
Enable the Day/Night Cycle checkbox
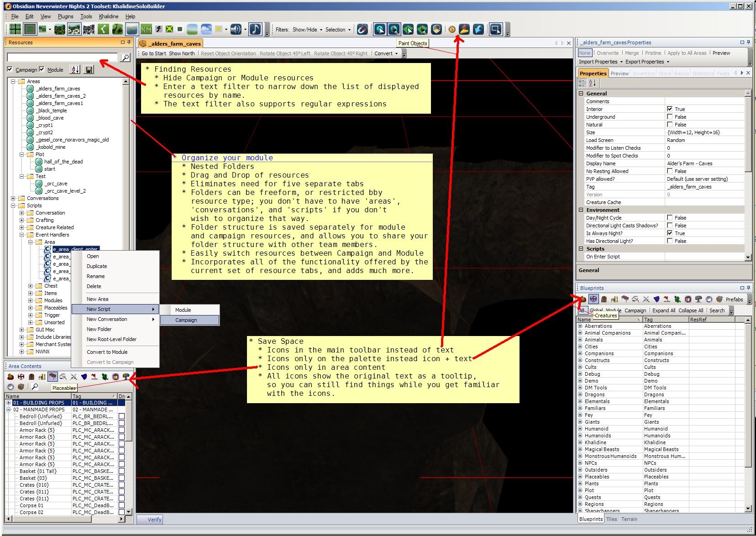pyautogui.click(x=670, y=218)
